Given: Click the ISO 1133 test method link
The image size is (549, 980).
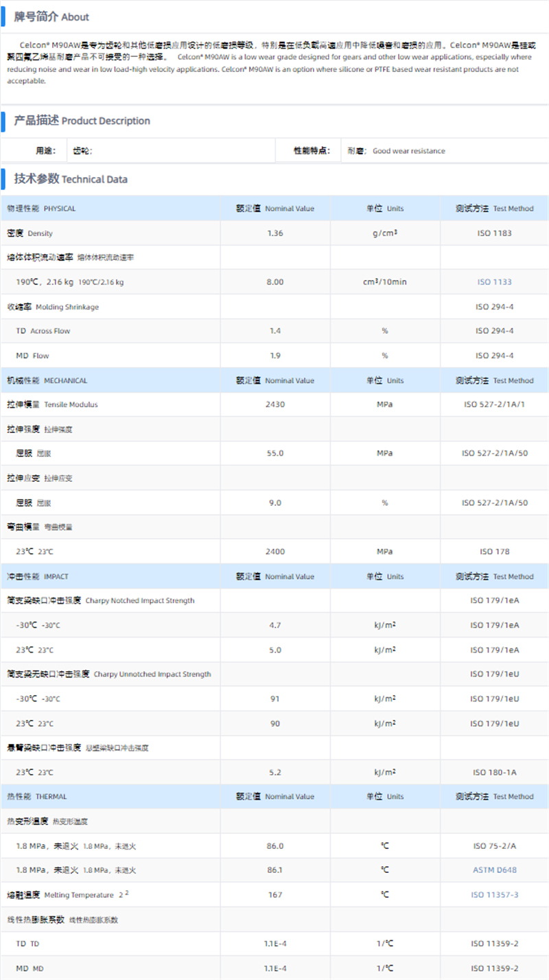Looking at the screenshot, I should (494, 282).
